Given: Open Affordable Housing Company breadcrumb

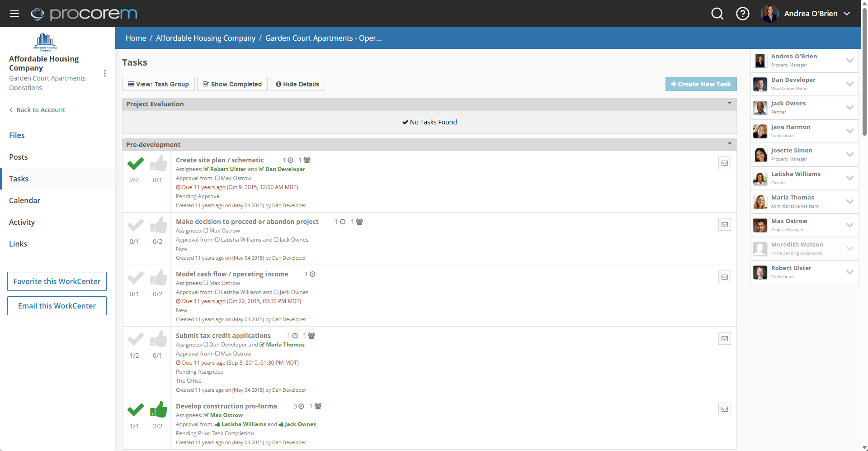Looking at the screenshot, I should click(x=206, y=38).
